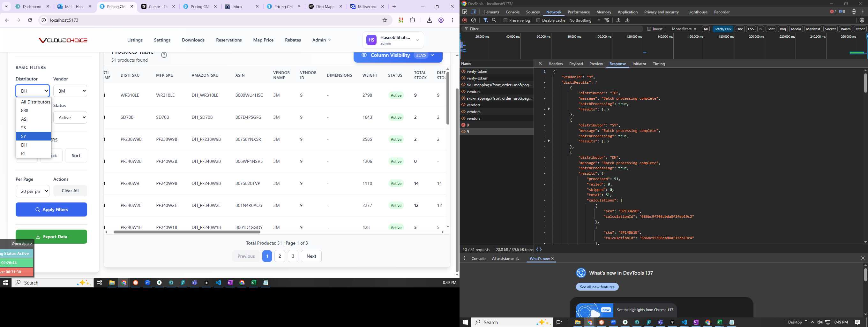Click the import HAR file icon
This screenshot has width=868, height=327.
coord(618,20)
